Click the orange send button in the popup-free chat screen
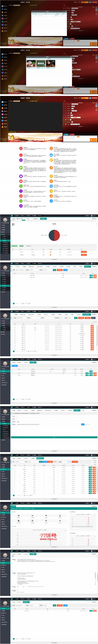 coord(93,140)
